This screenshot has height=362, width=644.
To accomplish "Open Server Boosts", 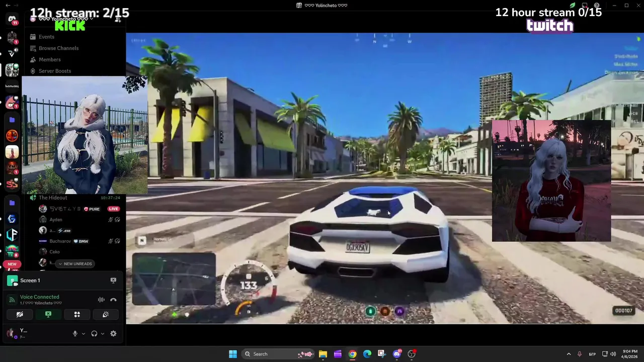I will (x=54, y=71).
